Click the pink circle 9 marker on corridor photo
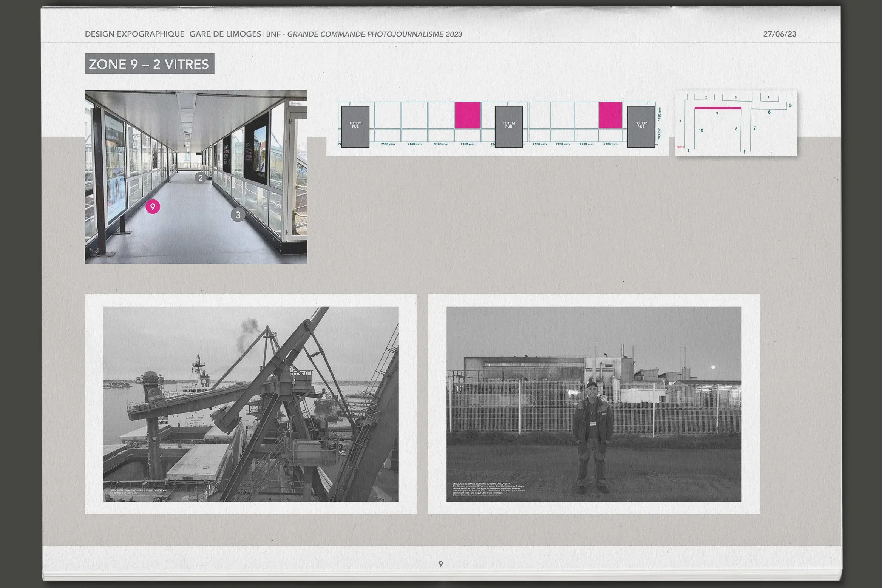882x588 pixels. click(x=153, y=207)
